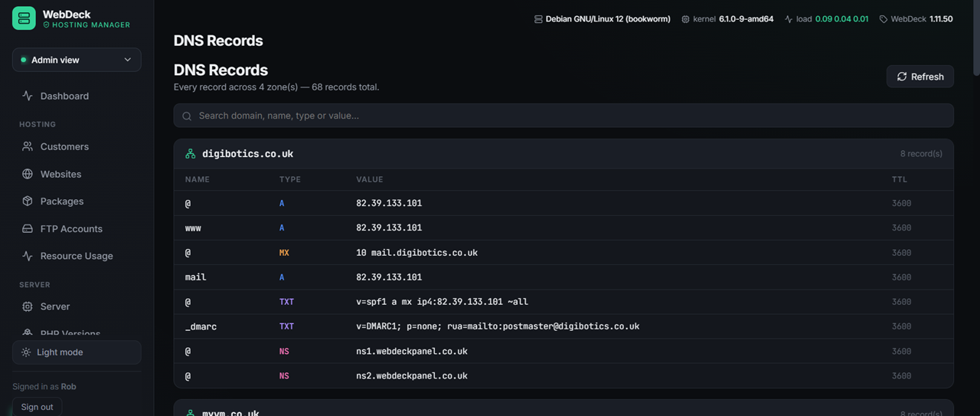980x416 pixels.
Task: Click the Hosting Manager shield icon
Action: (46, 25)
